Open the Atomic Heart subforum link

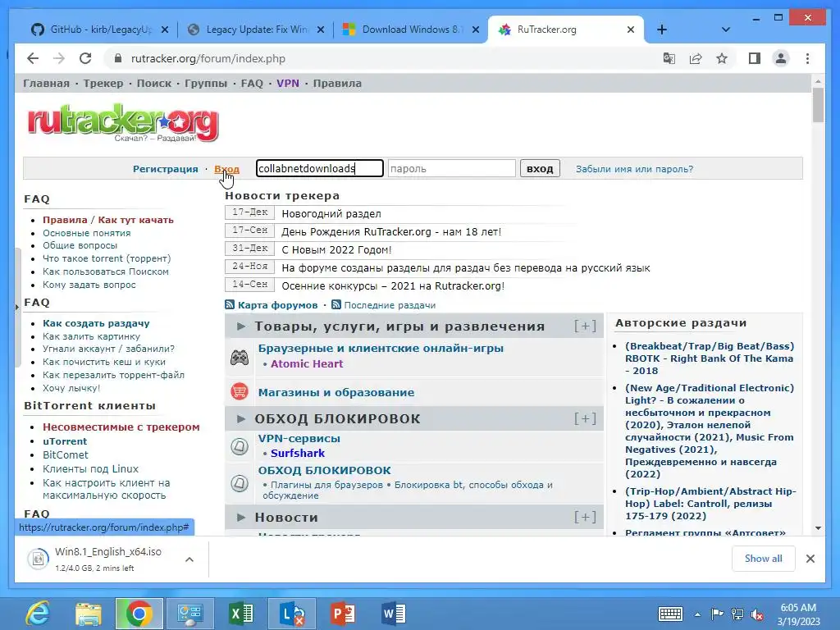tap(307, 363)
